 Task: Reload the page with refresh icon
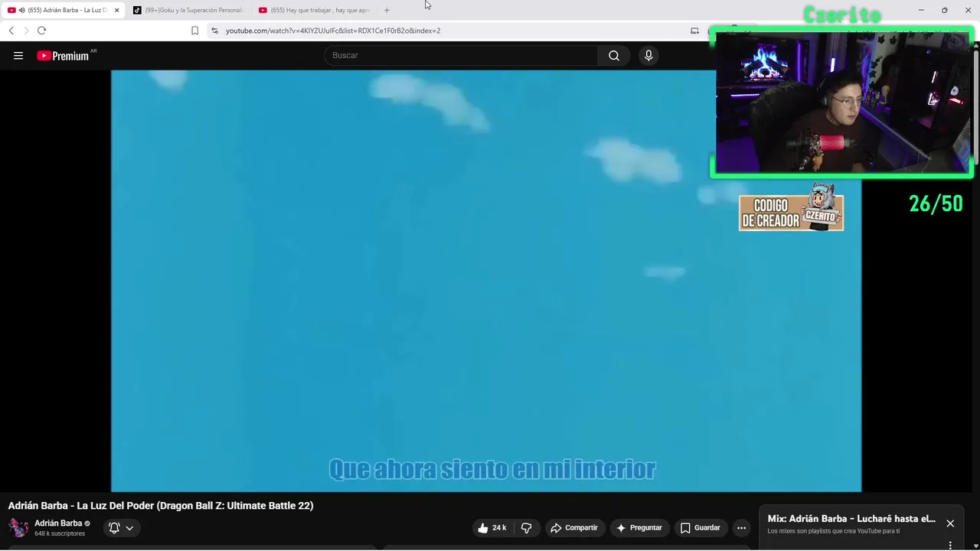click(41, 31)
